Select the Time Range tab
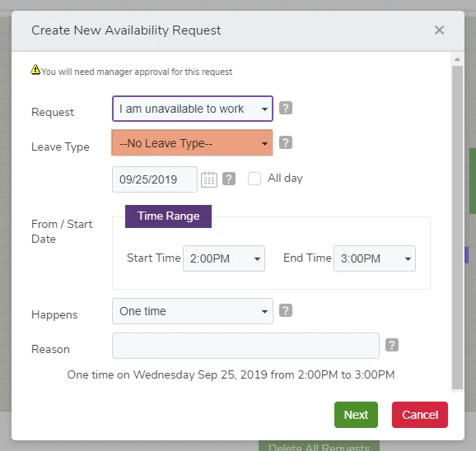476x451 pixels. (x=168, y=216)
